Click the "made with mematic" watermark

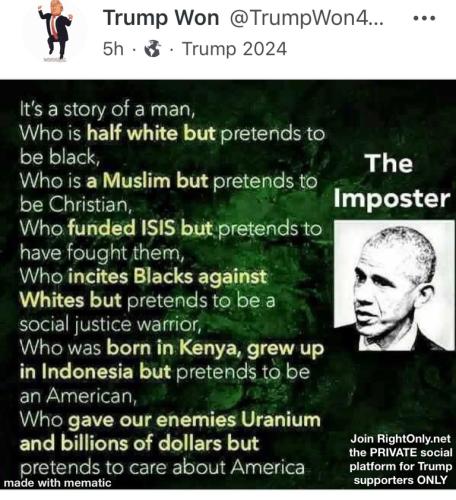57,483
